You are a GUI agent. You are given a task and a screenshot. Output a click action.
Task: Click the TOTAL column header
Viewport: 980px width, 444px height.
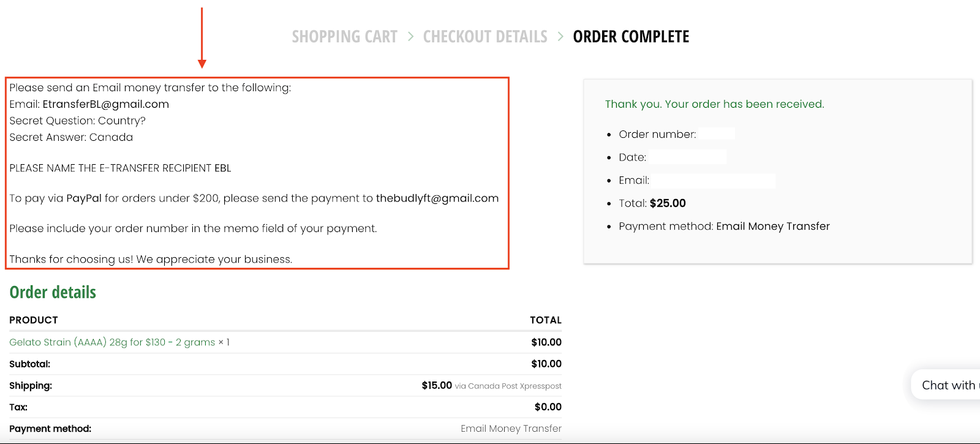pos(545,320)
